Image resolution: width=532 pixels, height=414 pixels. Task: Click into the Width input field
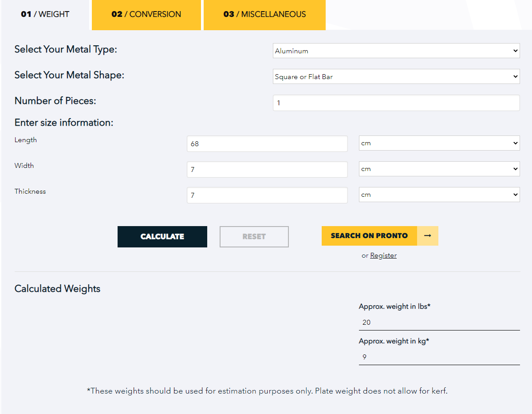267,170
